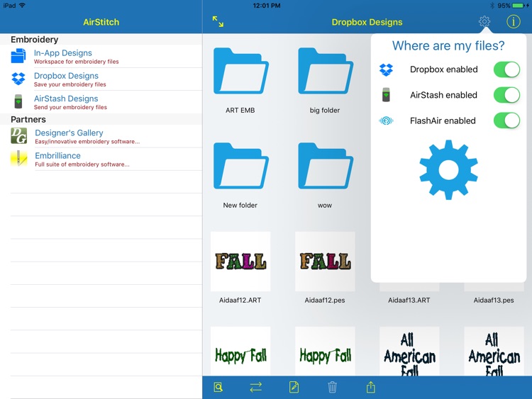Click the ART EMB folder label

(x=240, y=110)
